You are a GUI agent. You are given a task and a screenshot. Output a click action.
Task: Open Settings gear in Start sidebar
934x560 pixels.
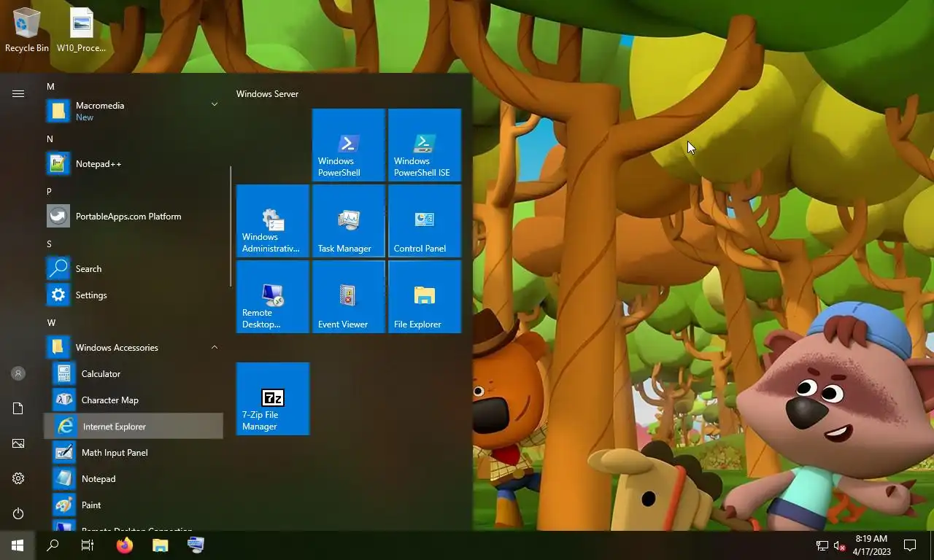18,478
